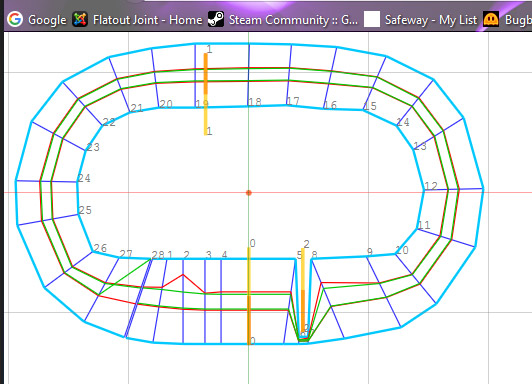This screenshot has width=532, height=384.
Task: Click the orange start marker labeled 0
Action: 249,296
